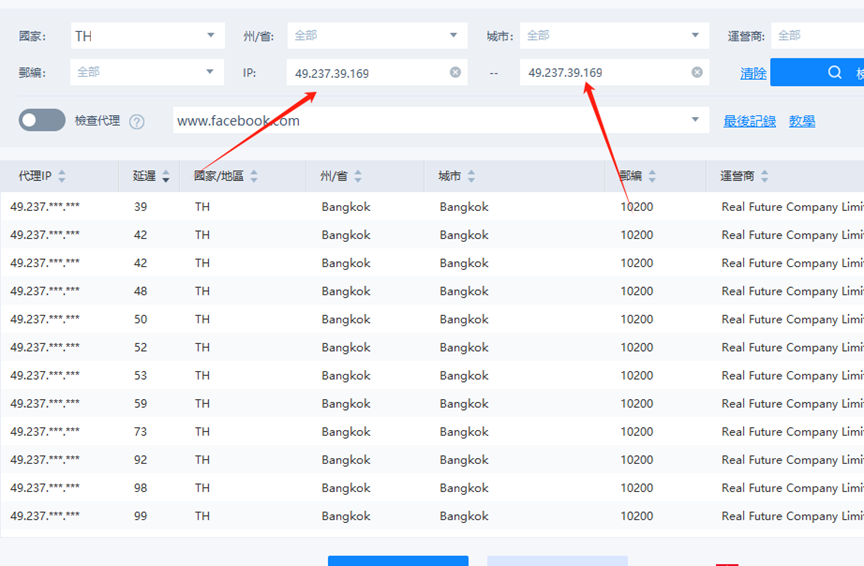Screen dimensions: 864x566
Task: Clear the second IP range field with its X icon
Action: (x=697, y=72)
